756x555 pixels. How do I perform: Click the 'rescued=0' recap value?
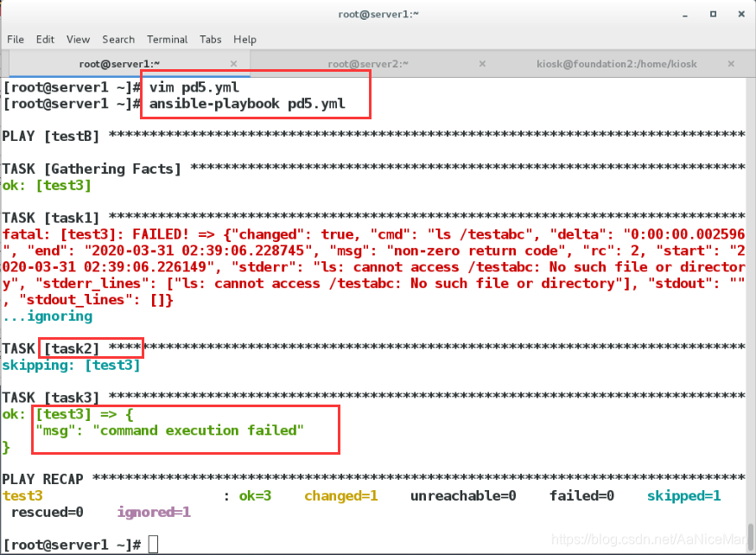click(48, 512)
